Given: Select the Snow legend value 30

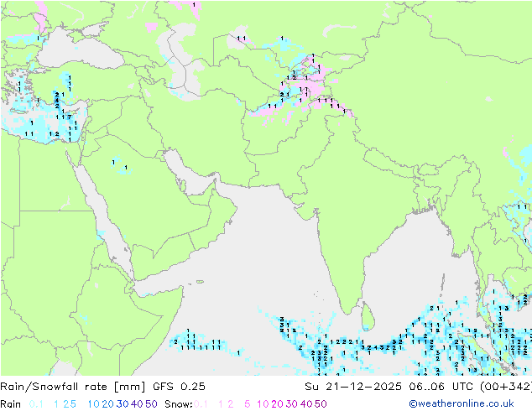Looking at the screenshot, I should click(292, 404).
